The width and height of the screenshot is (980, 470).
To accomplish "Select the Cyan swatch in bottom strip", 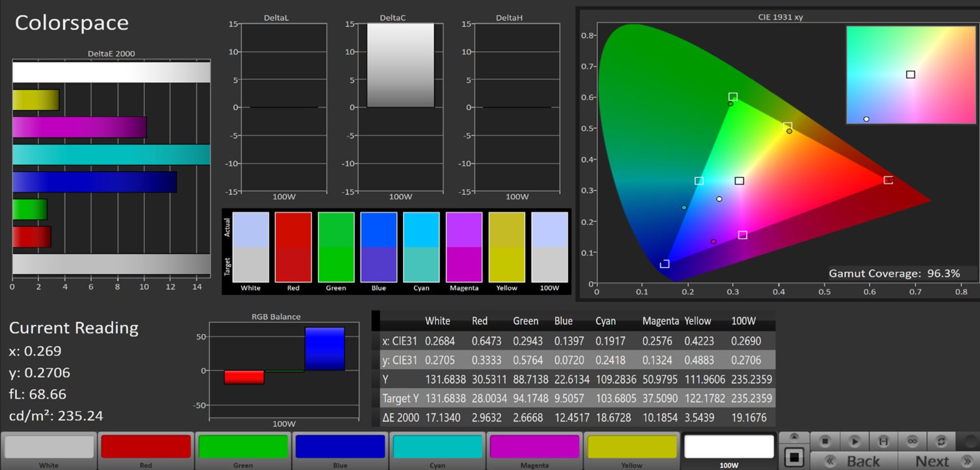I will (x=437, y=448).
